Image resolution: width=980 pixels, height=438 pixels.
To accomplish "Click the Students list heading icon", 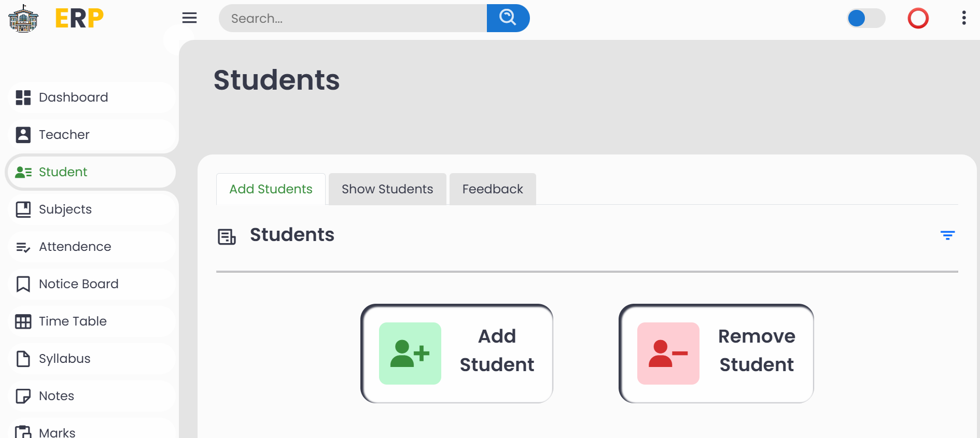I will click(227, 237).
